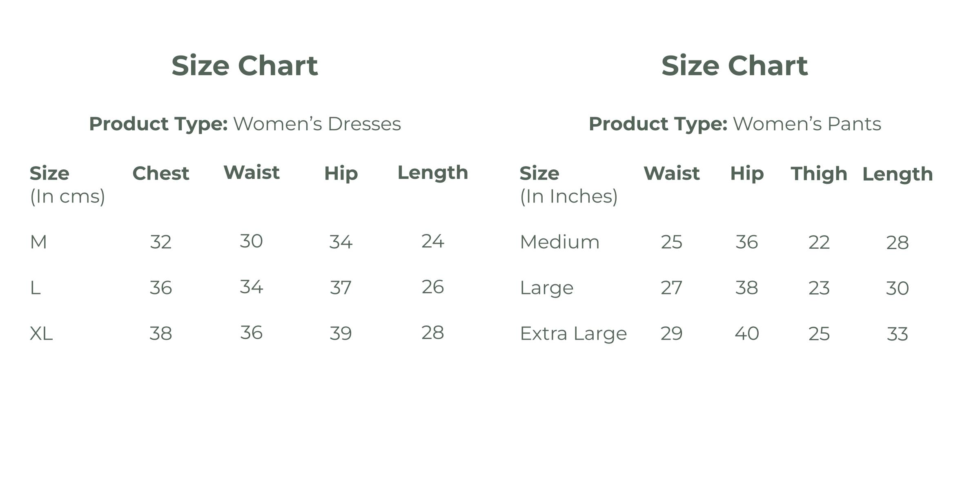Pick the XL size label in dresses chart
The height and width of the screenshot is (490, 980).
[x=41, y=334]
